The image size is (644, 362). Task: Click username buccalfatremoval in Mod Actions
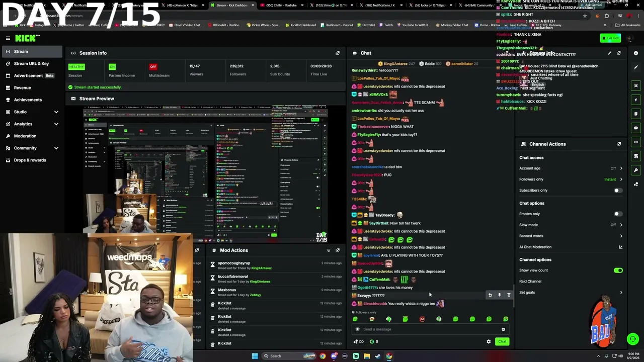pyautogui.click(x=233, y=277)
